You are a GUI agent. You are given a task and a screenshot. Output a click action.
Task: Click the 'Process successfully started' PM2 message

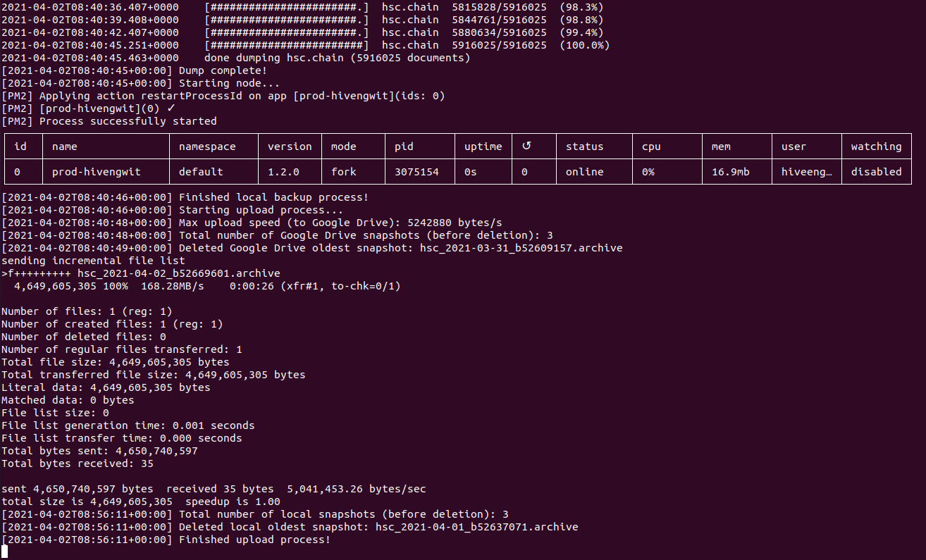pos(128,121)
